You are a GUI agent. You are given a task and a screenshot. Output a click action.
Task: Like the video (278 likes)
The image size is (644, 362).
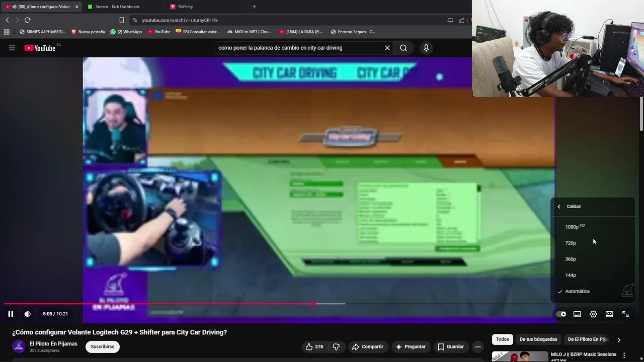(314, 346)
